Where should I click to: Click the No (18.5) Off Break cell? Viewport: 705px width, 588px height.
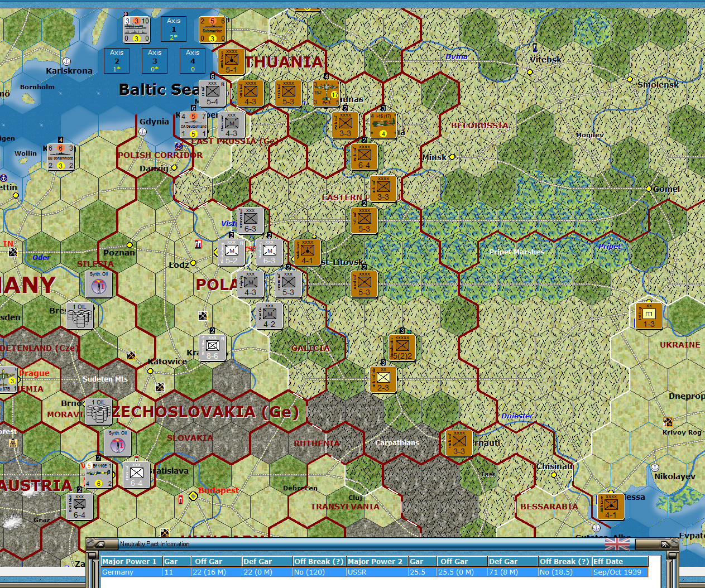[x=565, y=572]
